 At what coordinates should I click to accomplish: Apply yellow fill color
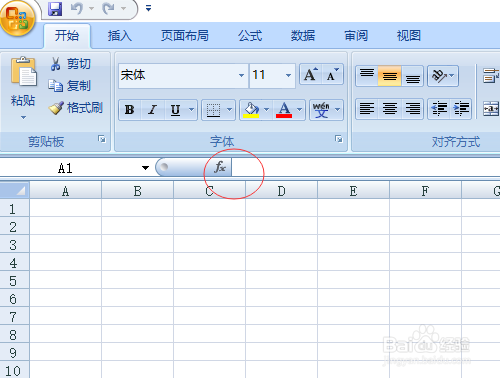(x=251, y=110)
